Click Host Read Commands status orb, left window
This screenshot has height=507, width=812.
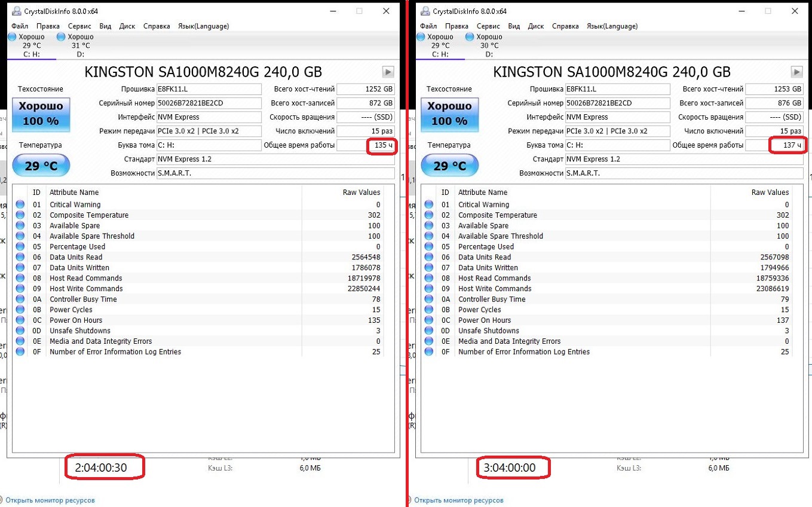tap(20, 278)
